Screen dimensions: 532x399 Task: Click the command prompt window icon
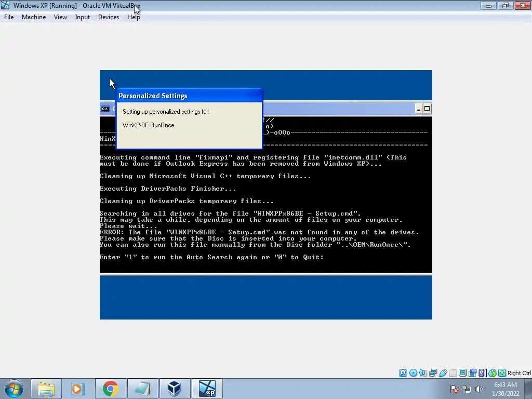pos(105,109)
